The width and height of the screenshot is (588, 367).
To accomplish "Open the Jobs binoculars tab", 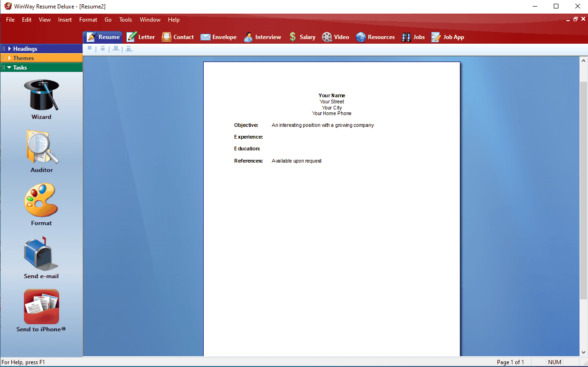I will (413, 37).
